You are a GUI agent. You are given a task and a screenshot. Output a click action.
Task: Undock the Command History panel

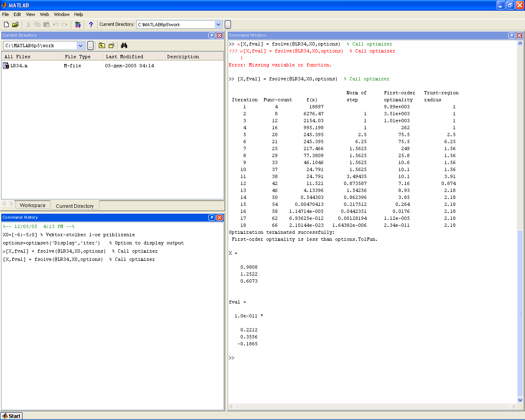pos(212,217)
